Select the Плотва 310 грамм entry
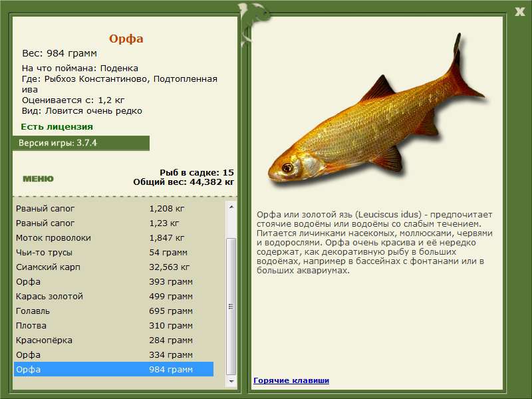Image resolution: width=532 pixels, height=399 pixels. coord(113,326)
